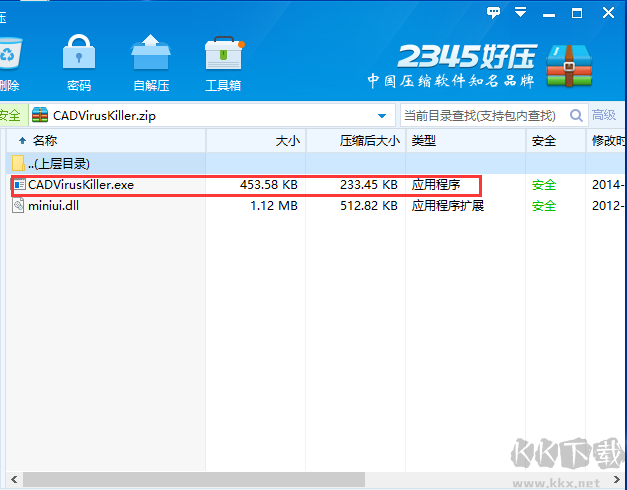Sort by the Security (安全) column header
Screen dimensions: 627x490
pos(556,140)
